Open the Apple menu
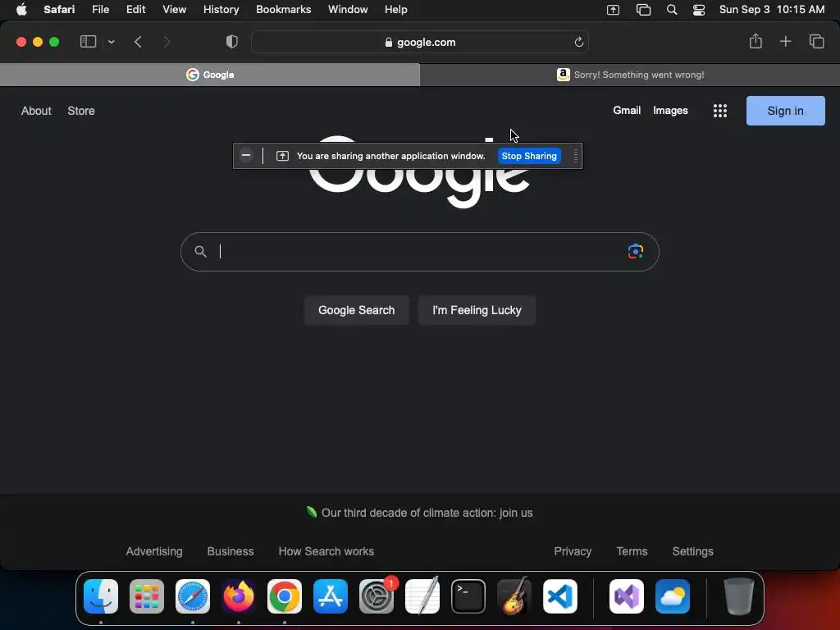 click(21, 10)
